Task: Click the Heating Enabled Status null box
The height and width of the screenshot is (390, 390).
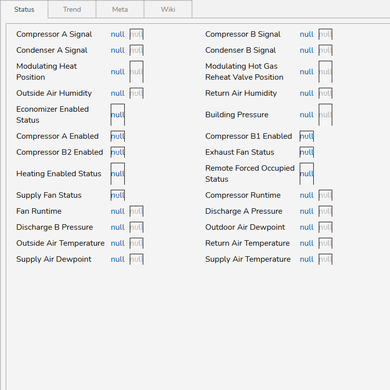Action: (118, 174)
